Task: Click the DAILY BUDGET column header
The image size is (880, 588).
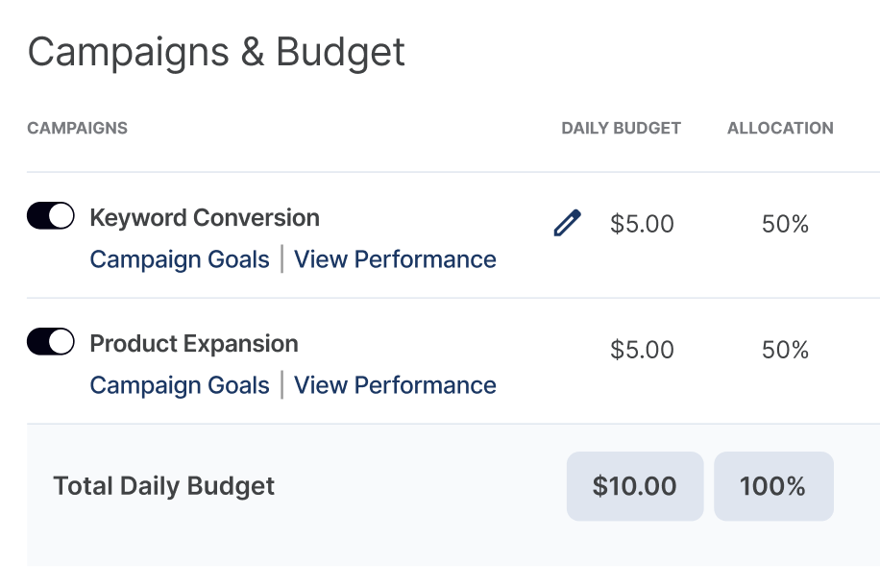Action: coord(621,128)
